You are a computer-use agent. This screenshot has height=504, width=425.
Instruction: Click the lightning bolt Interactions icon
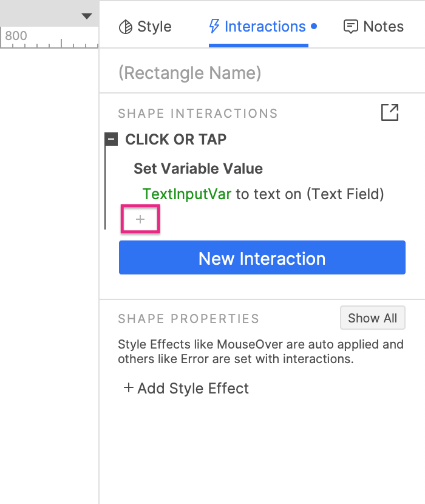coord(214,27)
